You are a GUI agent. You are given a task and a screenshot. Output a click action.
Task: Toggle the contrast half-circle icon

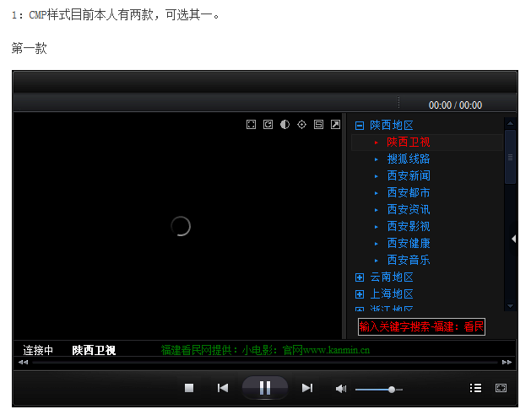(284, 125)
